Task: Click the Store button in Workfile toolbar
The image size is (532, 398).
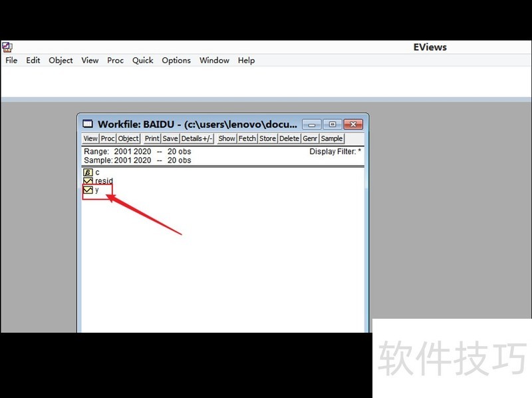Action: tap(268, 138)
